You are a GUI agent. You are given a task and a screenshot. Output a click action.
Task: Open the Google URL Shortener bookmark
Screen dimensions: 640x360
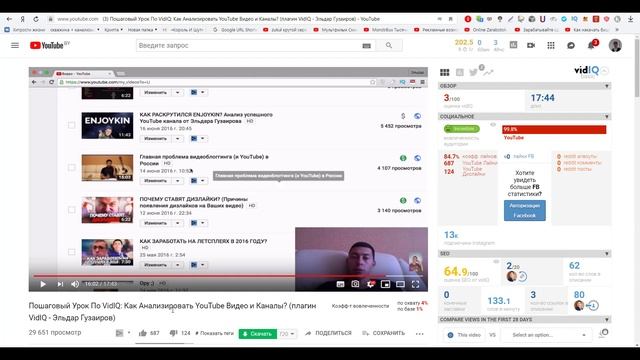[235, 30]
